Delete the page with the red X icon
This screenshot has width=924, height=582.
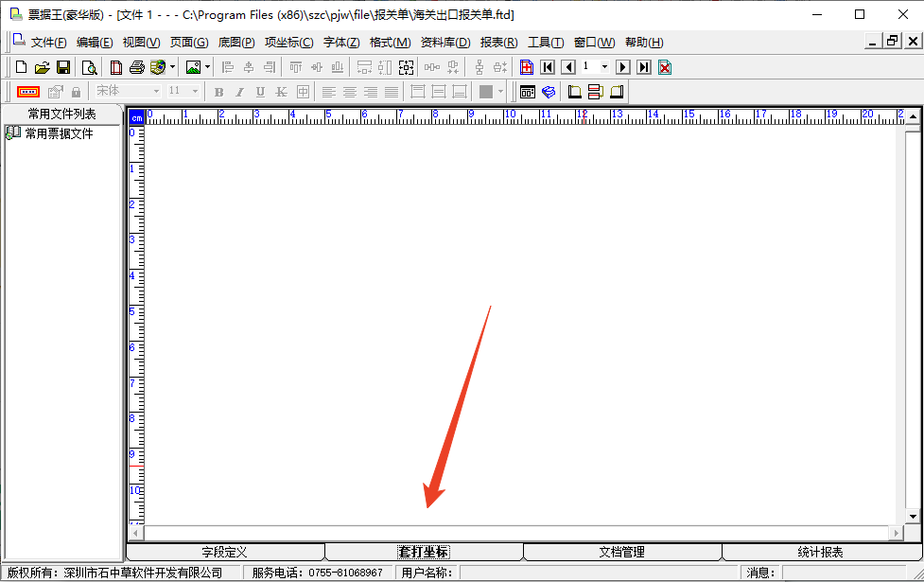tap(665, 67)
